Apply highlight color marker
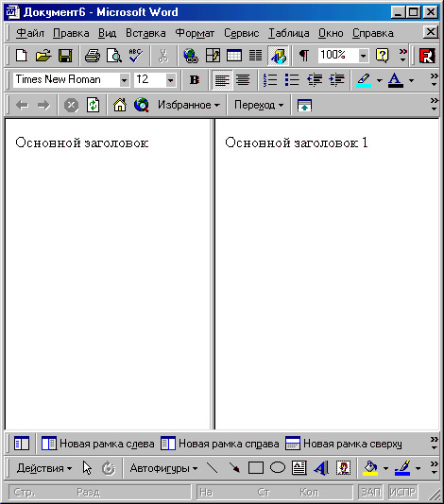Image resolution: width=444 pixels, height=504 pixels. (x=364, y=80)
